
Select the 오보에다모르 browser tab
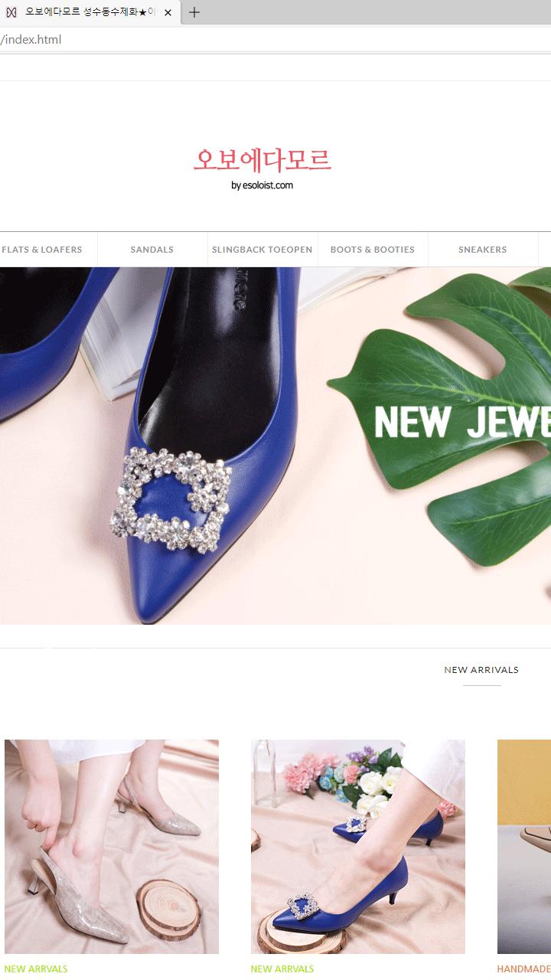90,12
